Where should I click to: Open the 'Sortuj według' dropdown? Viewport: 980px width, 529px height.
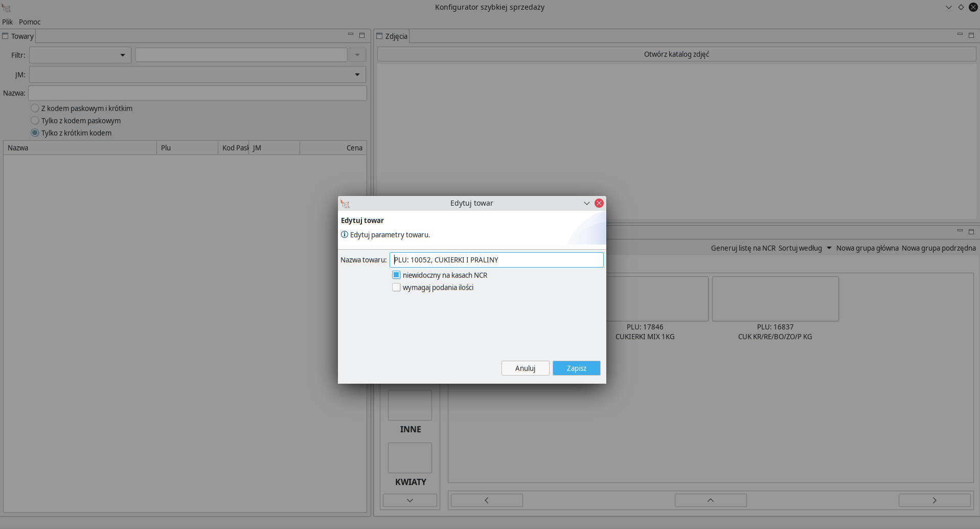pyautogui.click(x=805, y=248)
